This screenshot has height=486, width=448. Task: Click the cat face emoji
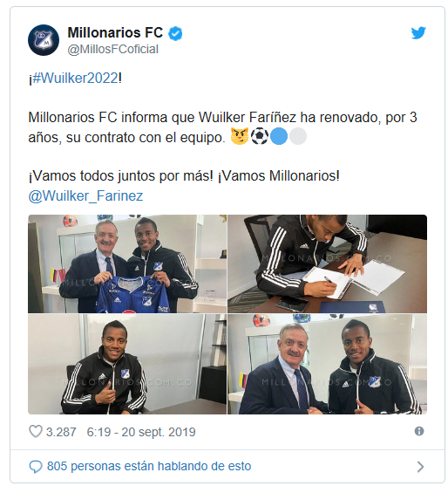[x=240, y=136]
